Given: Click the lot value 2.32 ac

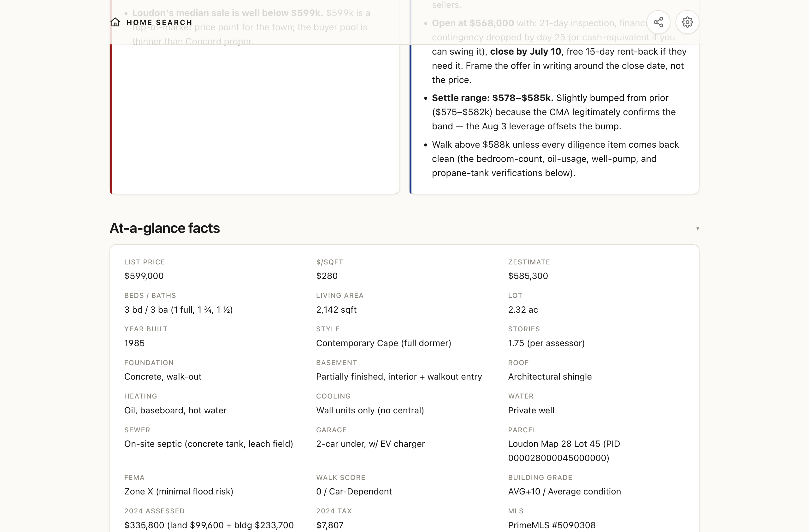Looking at the screenshot, I should [x=523, y=309].
